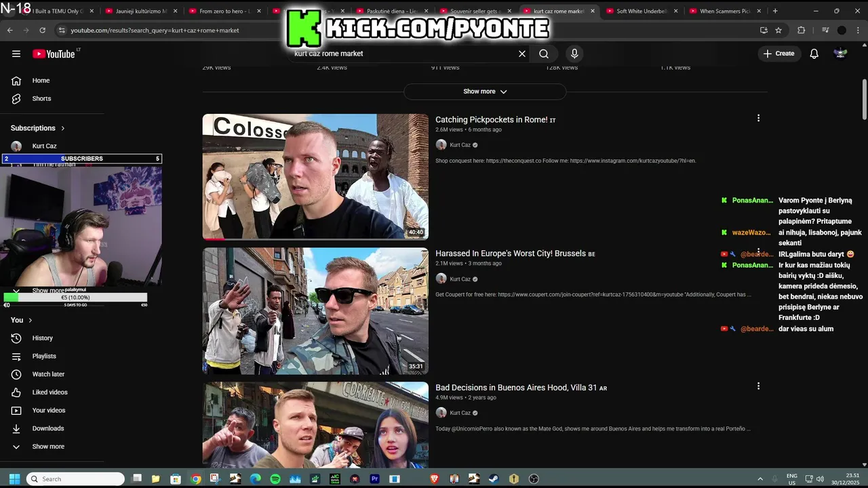
Task: Click the magnifier search button
Action: point(544,54)
